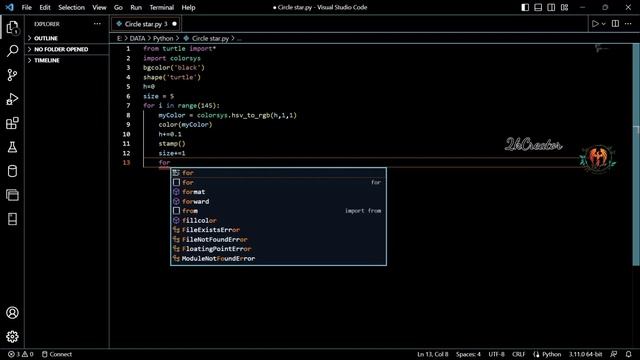640x360 pixels.
Task: Click the minimap at top right
Action: click(x=602, y=49)
